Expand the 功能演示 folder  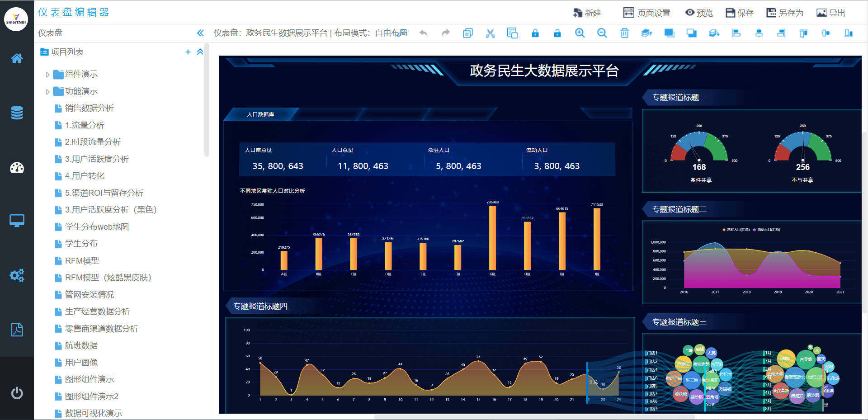click(47, 92)
